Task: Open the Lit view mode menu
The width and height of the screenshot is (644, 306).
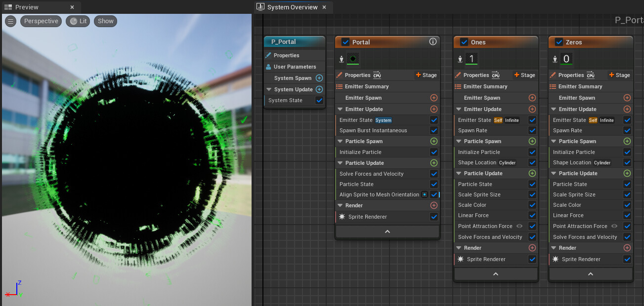Action: [78, 21]
